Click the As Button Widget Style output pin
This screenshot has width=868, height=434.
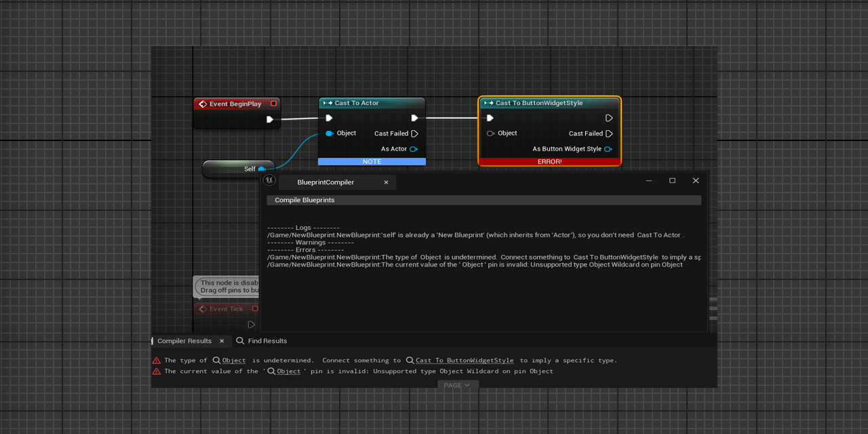pyautogui.click(x=608, y=149)
